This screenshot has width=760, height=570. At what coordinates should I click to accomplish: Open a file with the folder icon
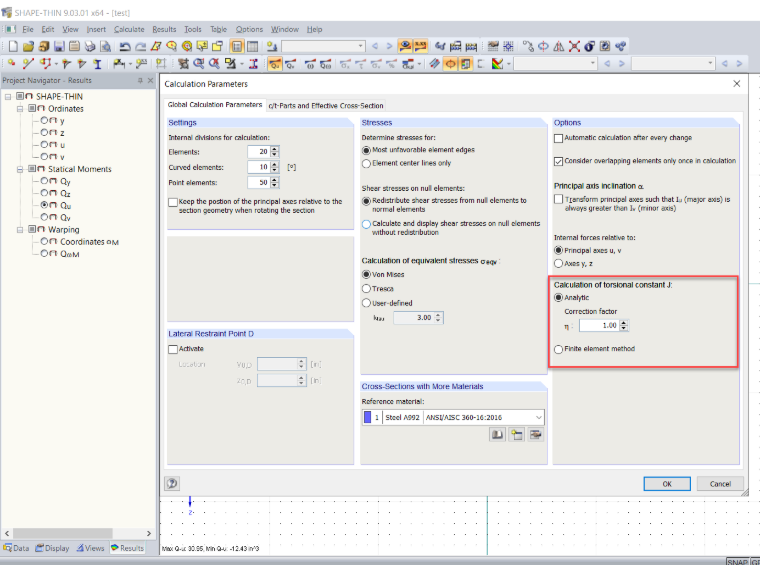pyautogui.click(x=28, y=46)
